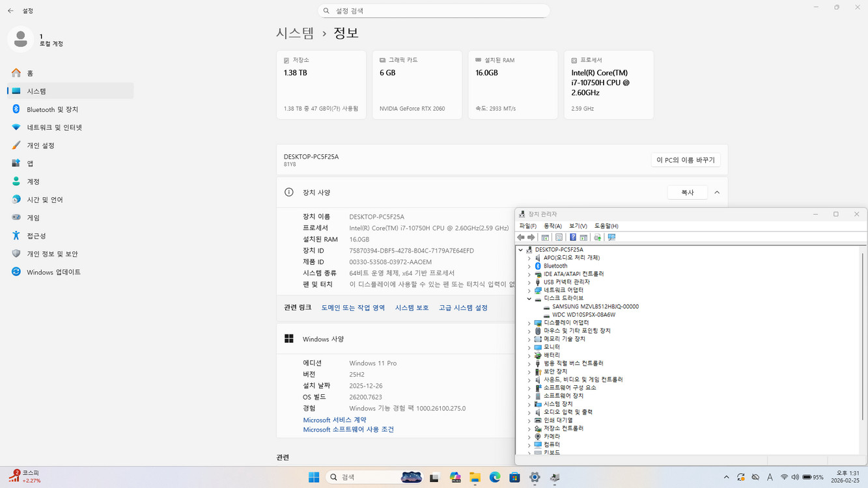Click the Back arrow in Device Manager toolbar
Viewport: 868px width, 488px height.
point(520,237)
